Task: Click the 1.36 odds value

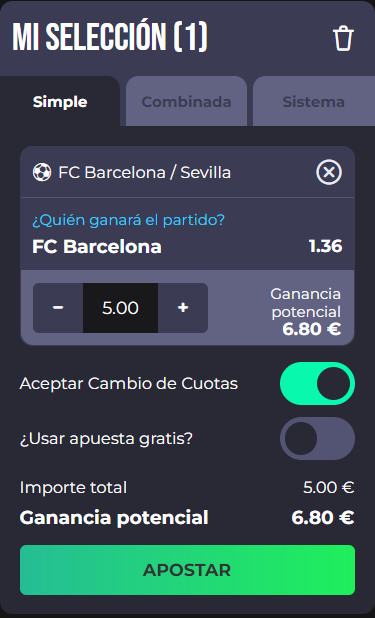Action: pyautogui.click(x=325, y=247)
